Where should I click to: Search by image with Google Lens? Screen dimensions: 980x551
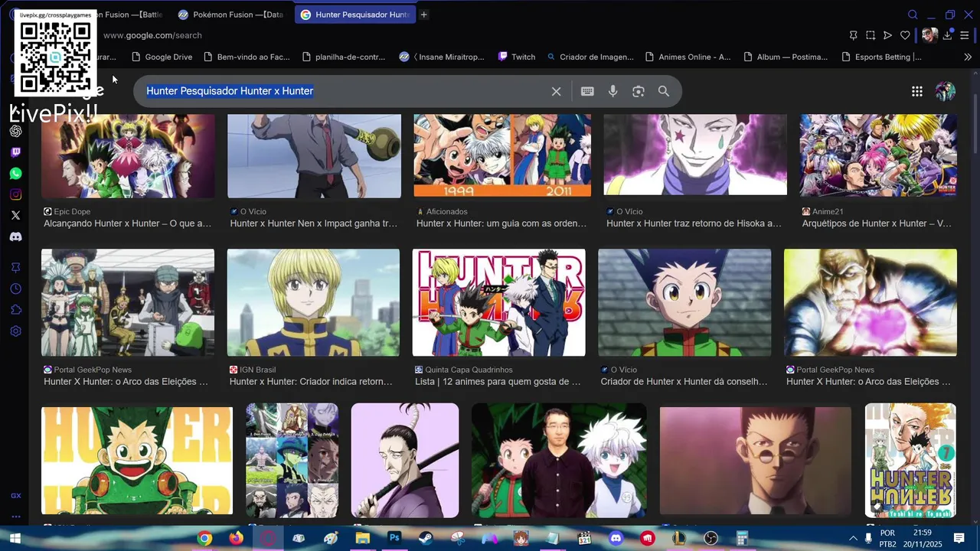[639, 91]
